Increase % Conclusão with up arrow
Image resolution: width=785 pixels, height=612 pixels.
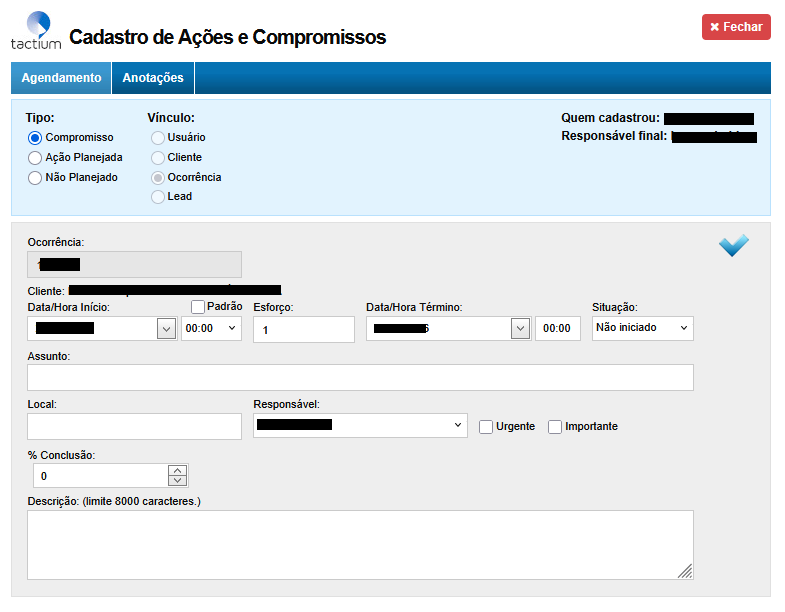pos(178,471)
